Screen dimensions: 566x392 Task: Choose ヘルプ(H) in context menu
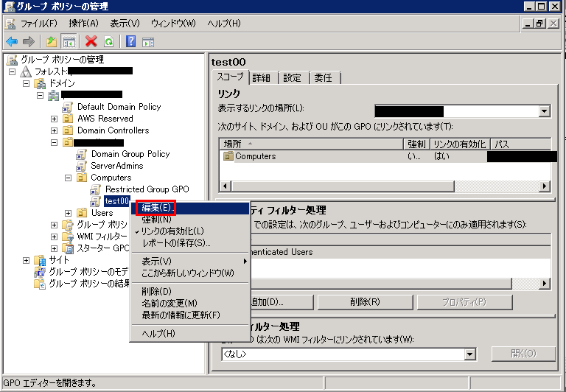click(x=190, y=333)
